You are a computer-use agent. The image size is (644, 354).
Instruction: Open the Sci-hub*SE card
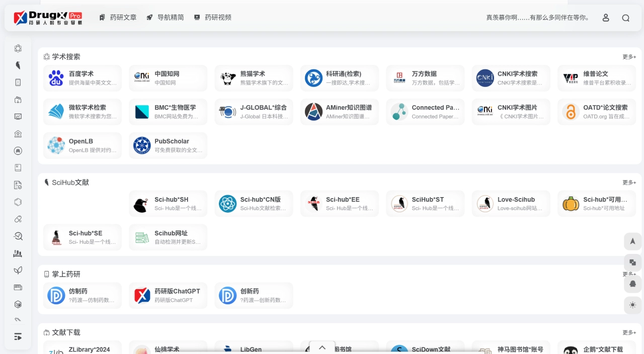coord(83,237)
